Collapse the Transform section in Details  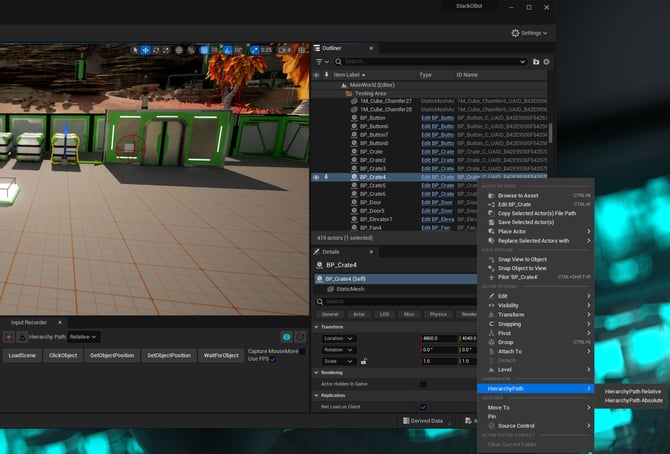pyautogui.click(x=317, y=327)
